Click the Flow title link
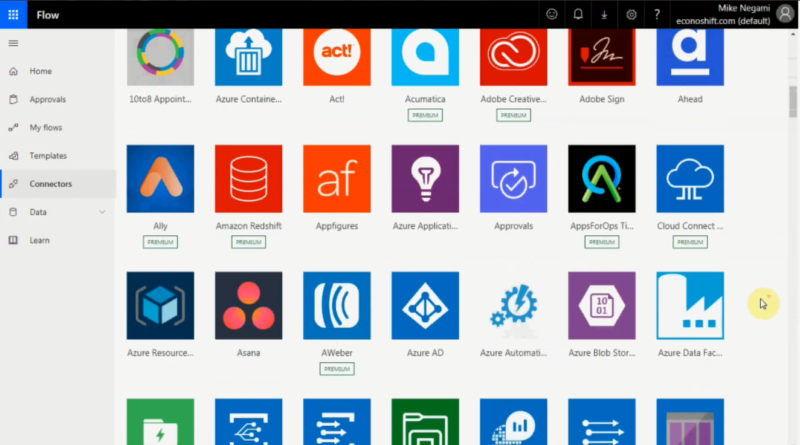Image resolution: width=800 pixels, height=445 pixels. 47,15
